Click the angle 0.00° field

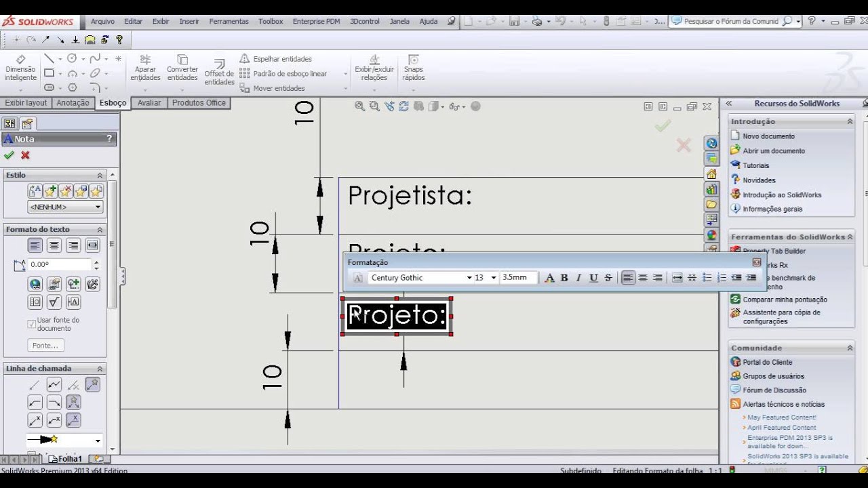(x=59, y=265)
